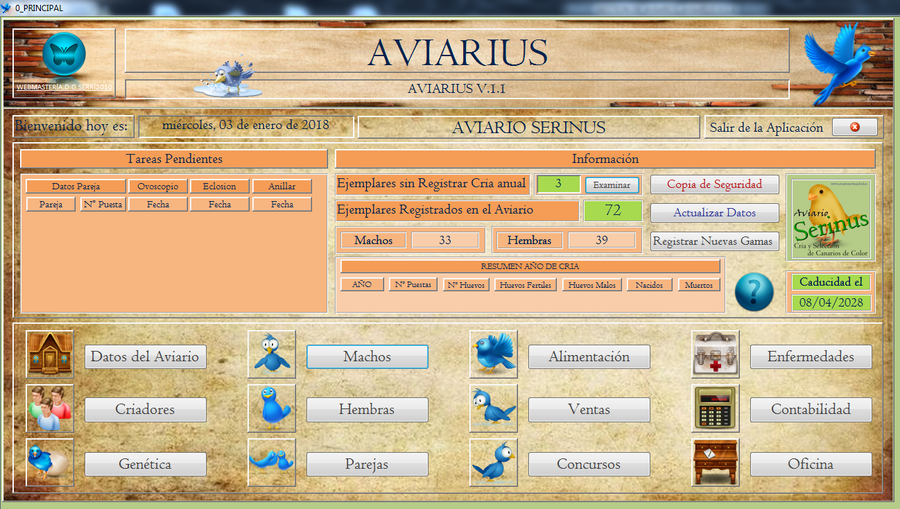Open the Ventas section
900x509 pixels.
pos(589,409)
